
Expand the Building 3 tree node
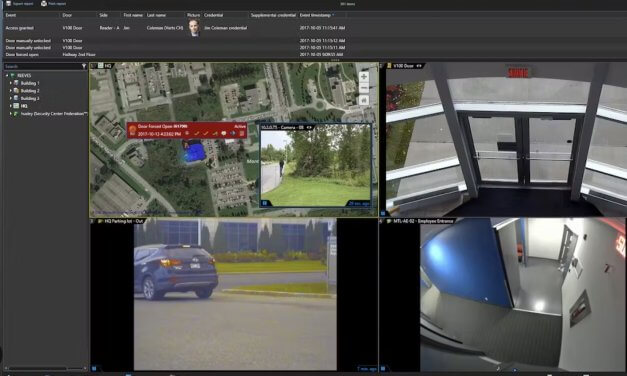pos(11,98)
